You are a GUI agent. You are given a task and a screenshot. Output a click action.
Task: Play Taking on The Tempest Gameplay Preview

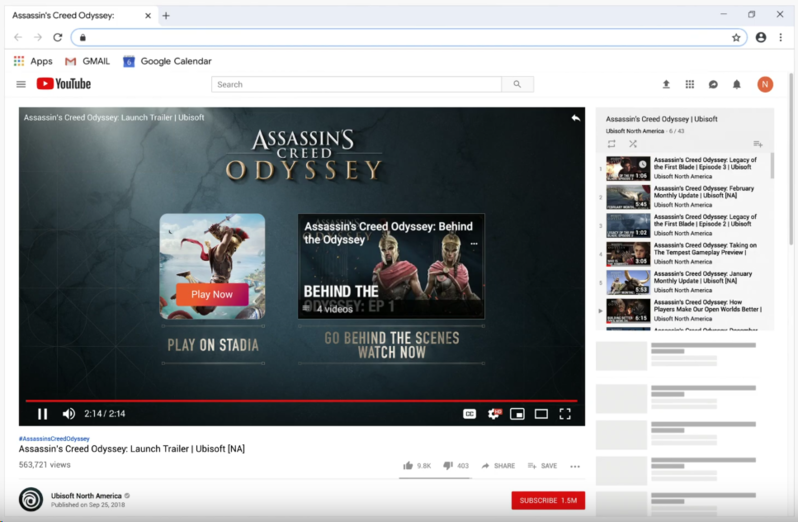point(683,253)
